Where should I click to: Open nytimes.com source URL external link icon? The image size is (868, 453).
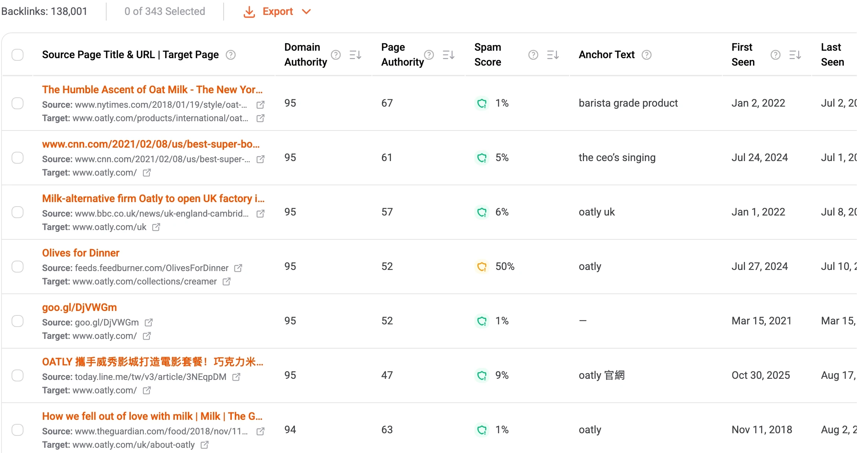click(261, 105)
